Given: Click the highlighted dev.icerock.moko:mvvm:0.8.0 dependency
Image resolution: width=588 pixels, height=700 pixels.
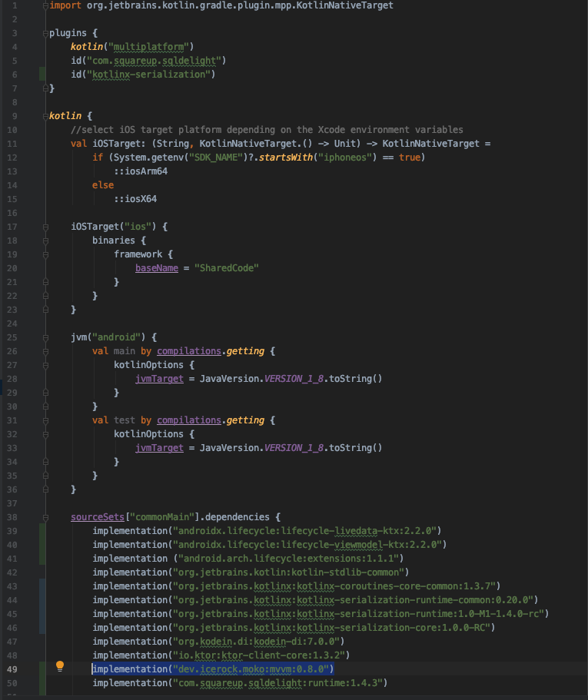Looking at the screenshot, I should [x=213, y=668].
